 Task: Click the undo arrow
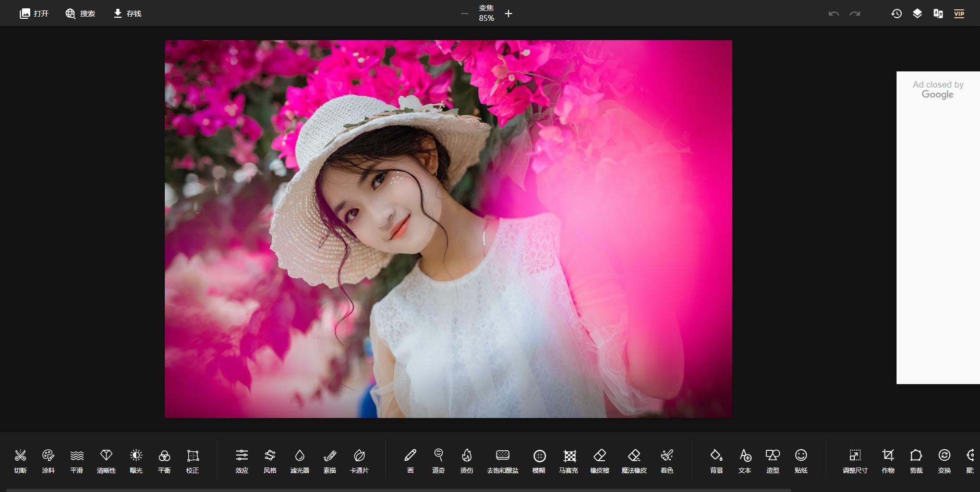[833, 13]
